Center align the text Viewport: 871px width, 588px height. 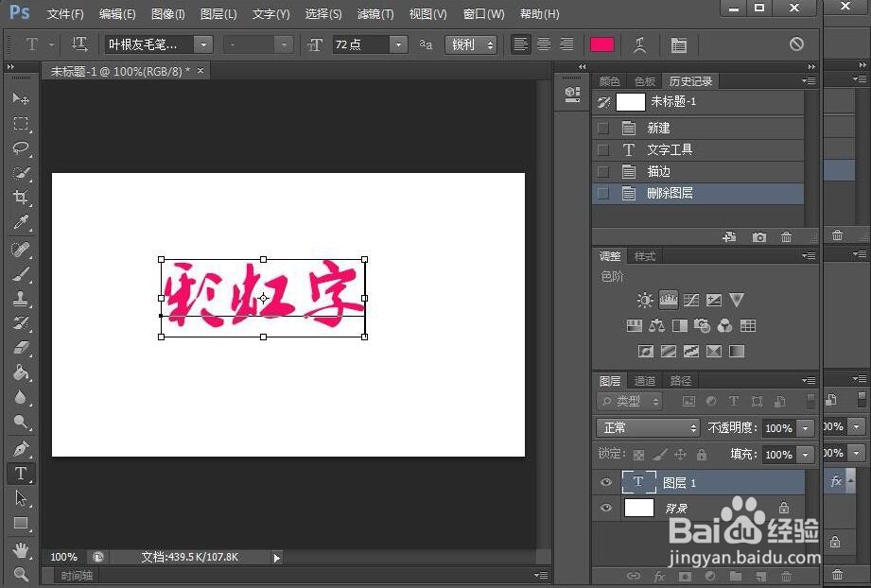[544, 44]
